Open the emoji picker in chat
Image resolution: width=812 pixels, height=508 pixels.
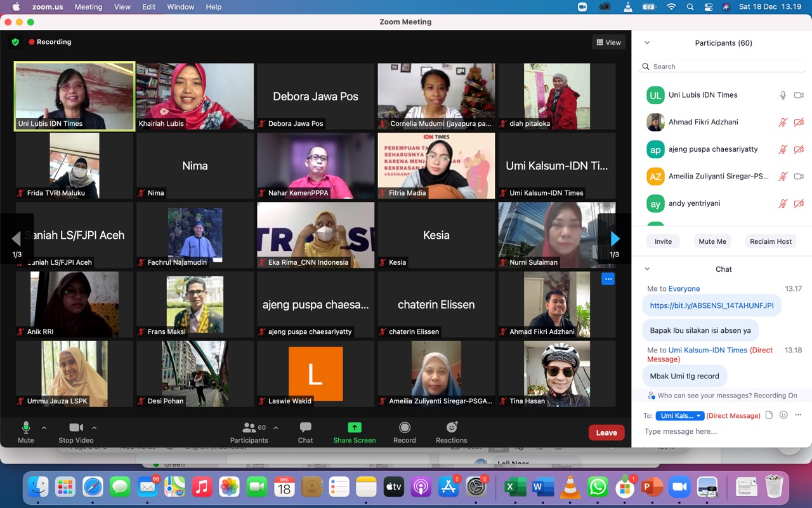(783, 415)
